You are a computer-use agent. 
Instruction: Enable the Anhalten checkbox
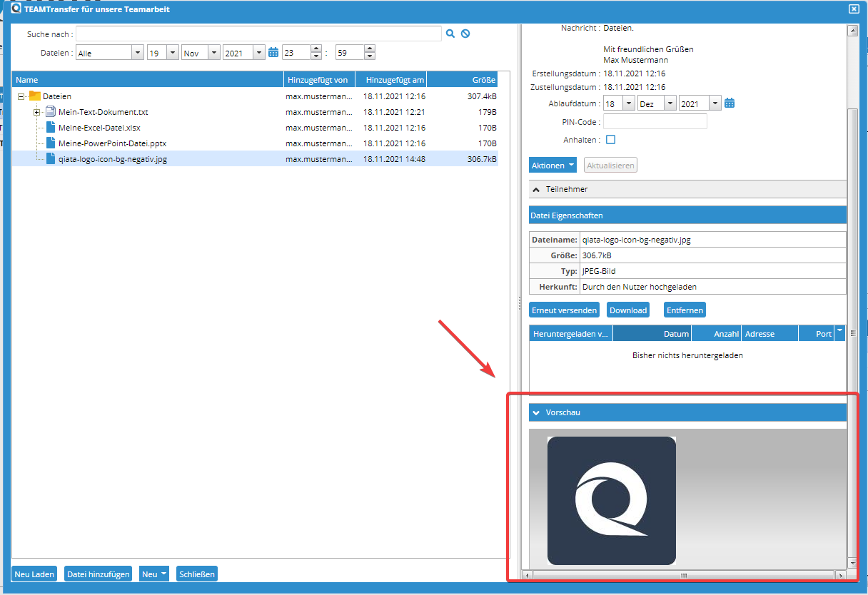(610, 141)
